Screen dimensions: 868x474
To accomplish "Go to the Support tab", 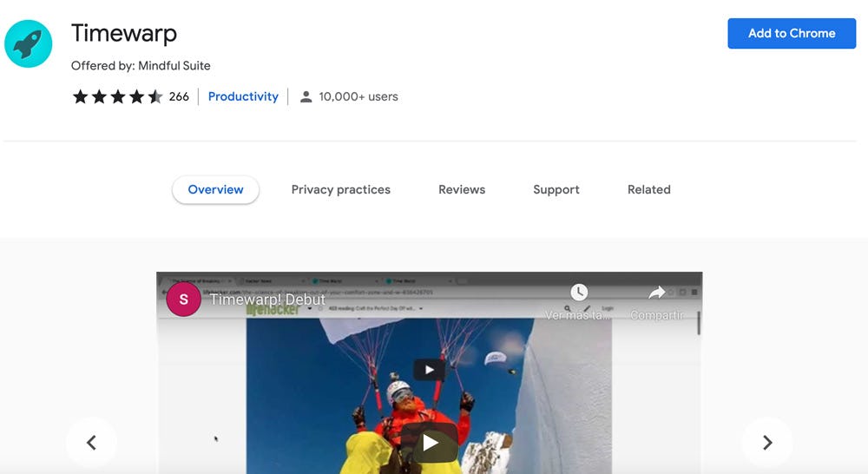I will pos(556,189).
